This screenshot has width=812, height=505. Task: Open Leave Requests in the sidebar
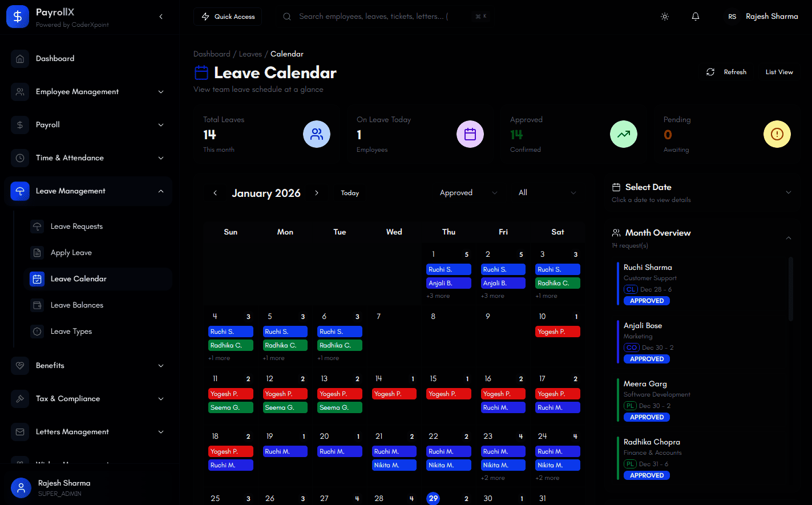point(76,227)
